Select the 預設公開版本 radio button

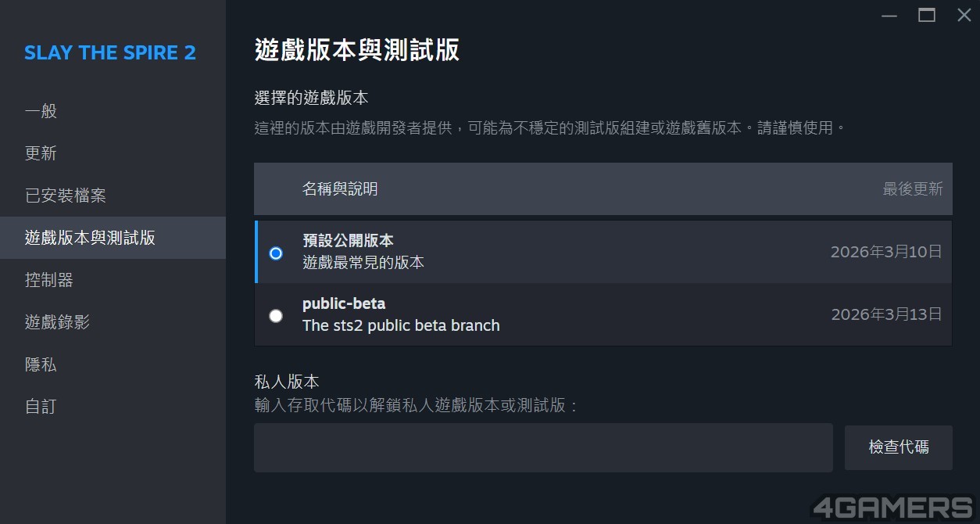pyautogui.click(x=276, y=253)
